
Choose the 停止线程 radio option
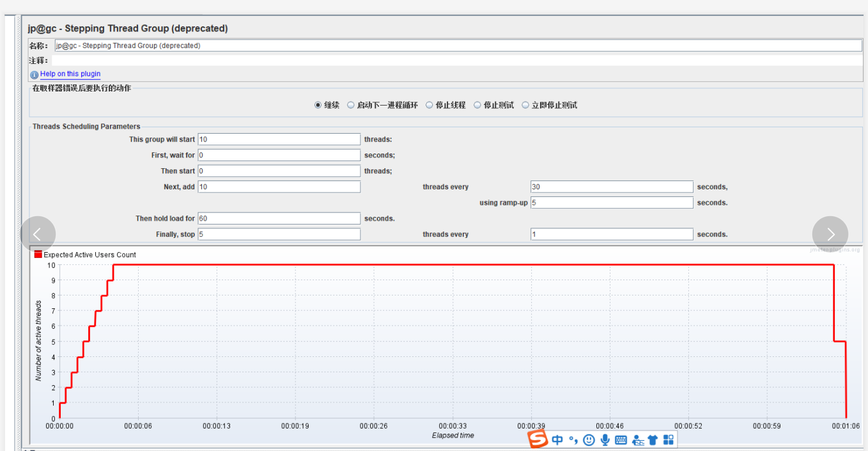coord(430,106)
